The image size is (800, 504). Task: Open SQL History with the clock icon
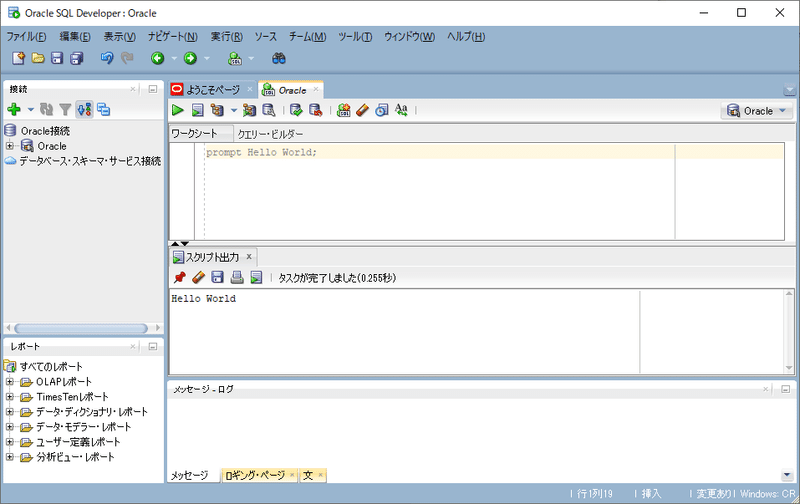pyautogui.click(x=382, y=110)
